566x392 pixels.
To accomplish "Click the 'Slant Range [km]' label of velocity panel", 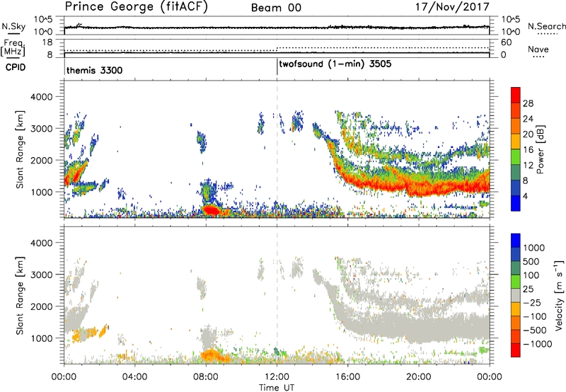I will click(x=20, y=296).
